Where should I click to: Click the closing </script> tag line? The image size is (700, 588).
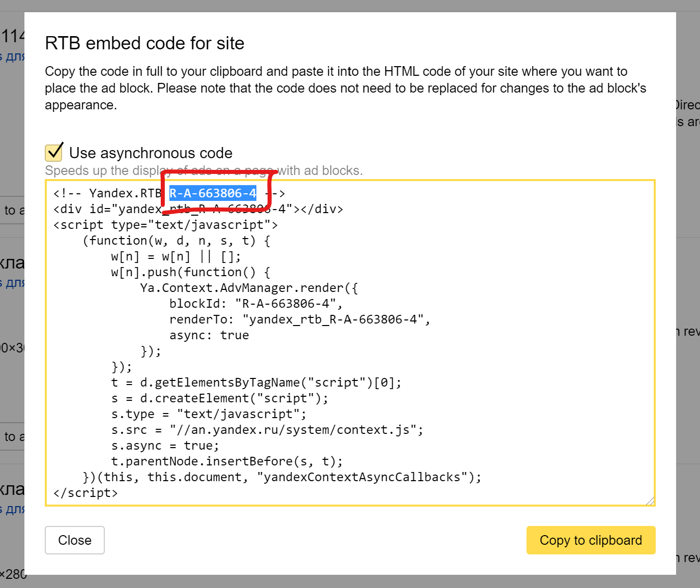coord(85,493)
